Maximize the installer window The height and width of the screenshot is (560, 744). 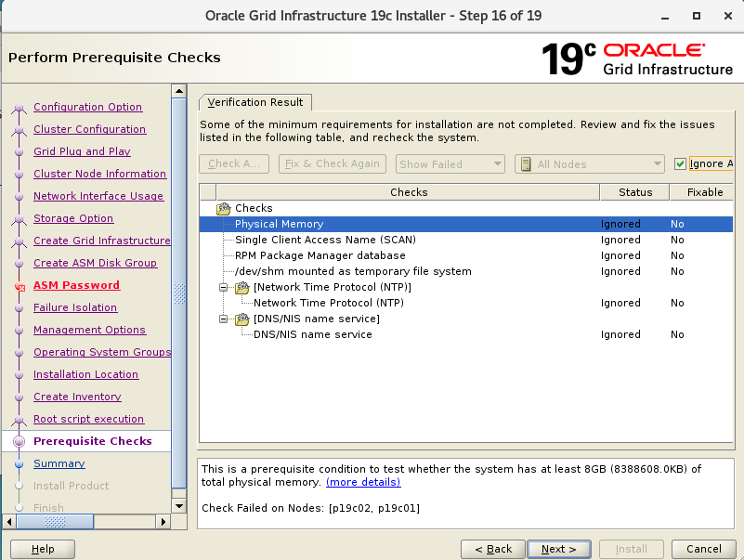696,16
